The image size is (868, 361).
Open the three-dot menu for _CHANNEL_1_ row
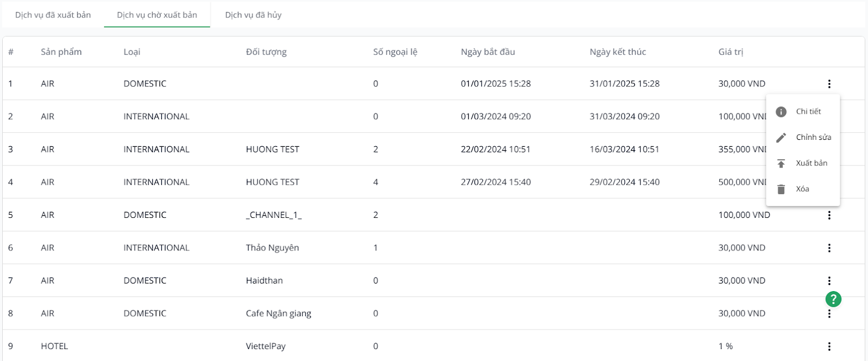pos(829,215)
